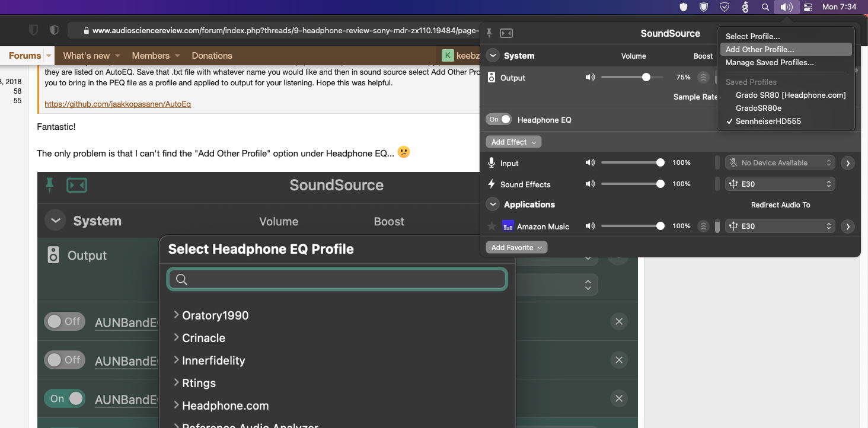Toggle the Headphone EQ On switch
868x428 pixels.
[x=499, y=119]
